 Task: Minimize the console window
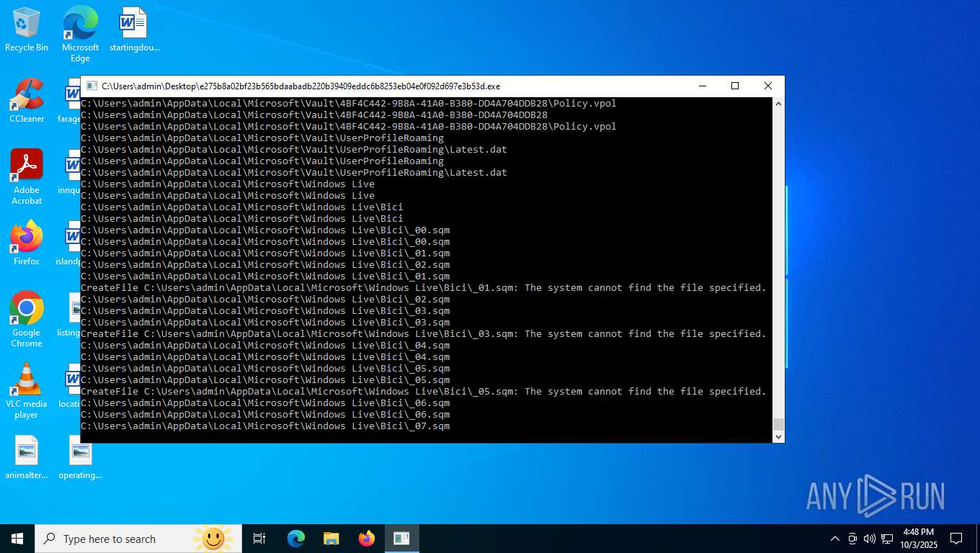coord(702,86)
